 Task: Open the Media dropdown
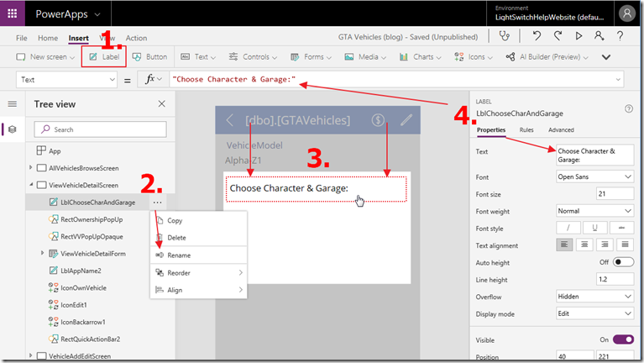coord(365,57)
